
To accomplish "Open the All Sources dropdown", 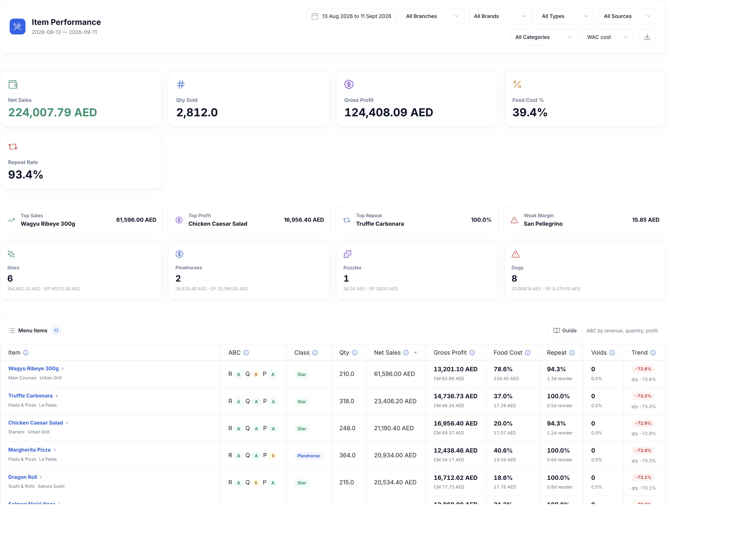I will pyautogui.click(x=627, y=16).
